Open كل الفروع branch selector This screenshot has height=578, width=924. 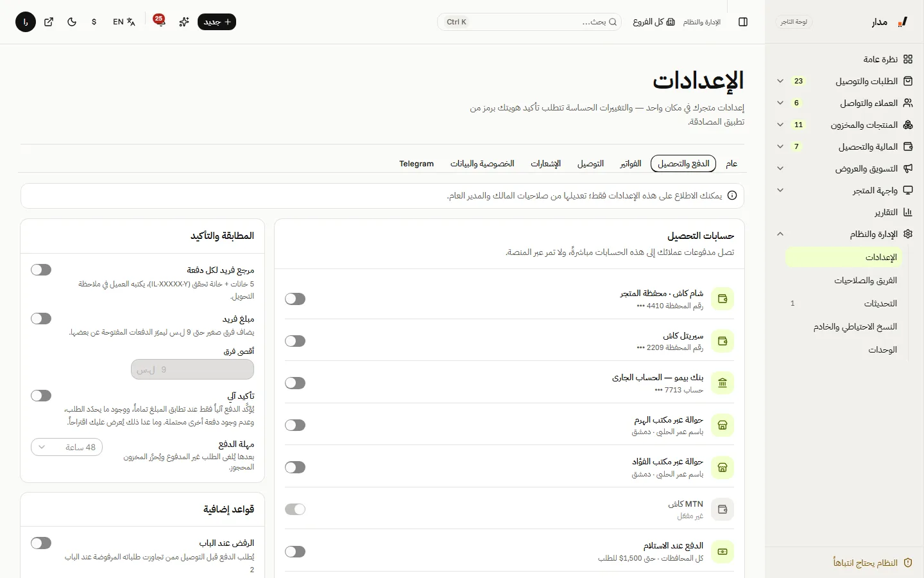654,22
